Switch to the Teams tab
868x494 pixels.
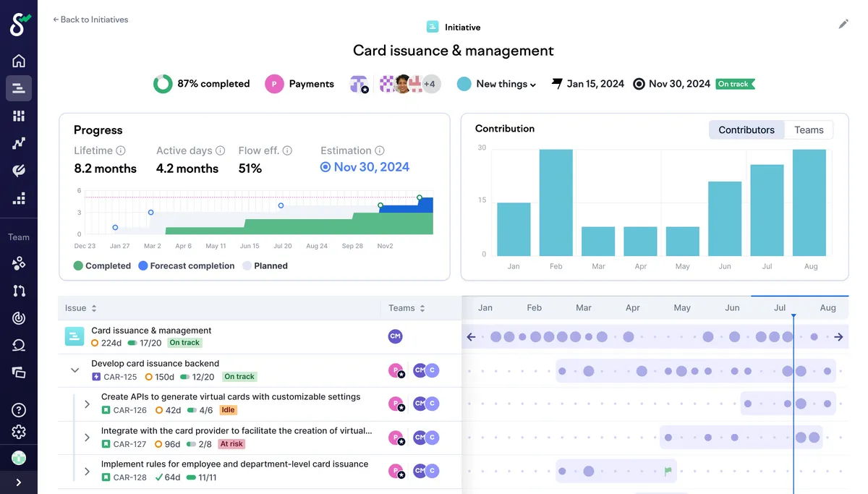click(809, 130)
